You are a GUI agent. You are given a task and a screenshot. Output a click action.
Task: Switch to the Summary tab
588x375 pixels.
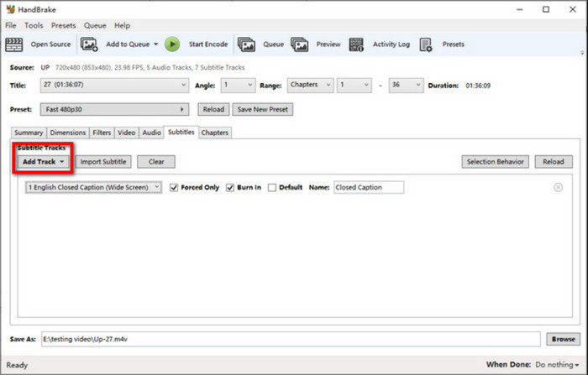[29, 133]
